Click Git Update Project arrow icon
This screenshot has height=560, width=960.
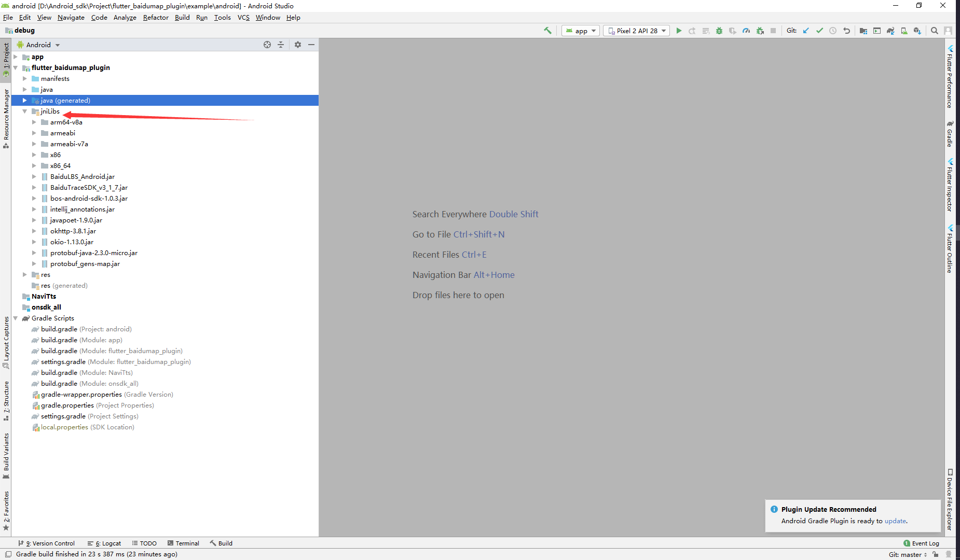tap(806, 31)
